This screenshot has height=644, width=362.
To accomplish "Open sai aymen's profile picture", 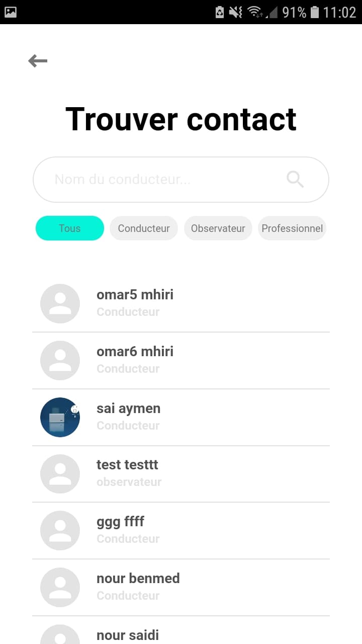I will 60,417.
